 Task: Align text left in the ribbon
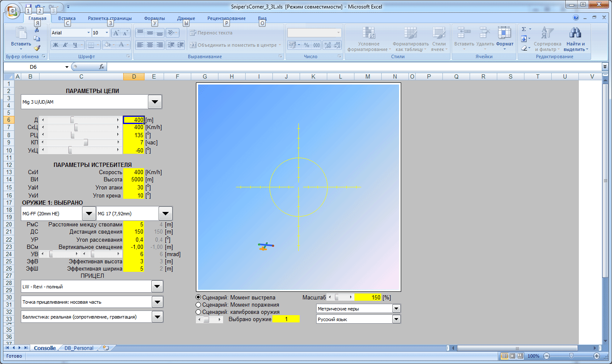pos(140,45)
